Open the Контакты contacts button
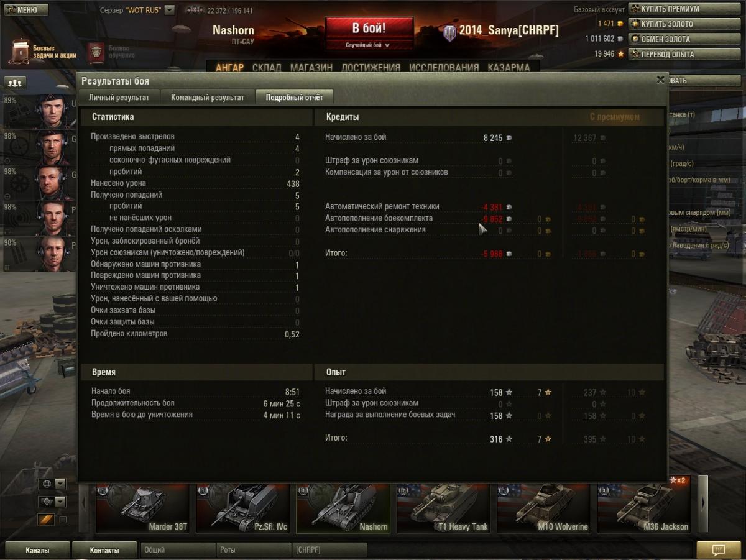The height and width of the screenshot is (560, 746). (x=104, y=550)
